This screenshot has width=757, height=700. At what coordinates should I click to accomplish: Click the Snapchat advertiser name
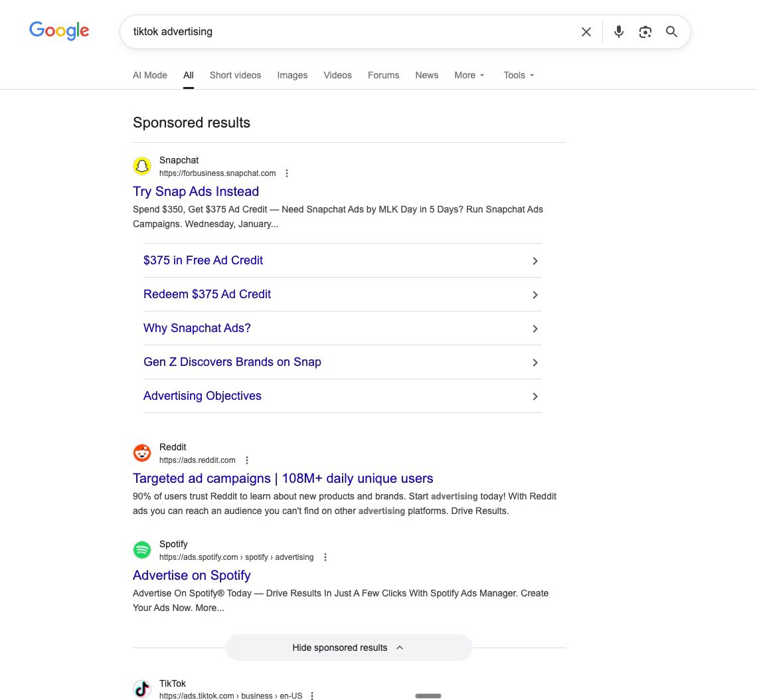[x=179, y=160]
